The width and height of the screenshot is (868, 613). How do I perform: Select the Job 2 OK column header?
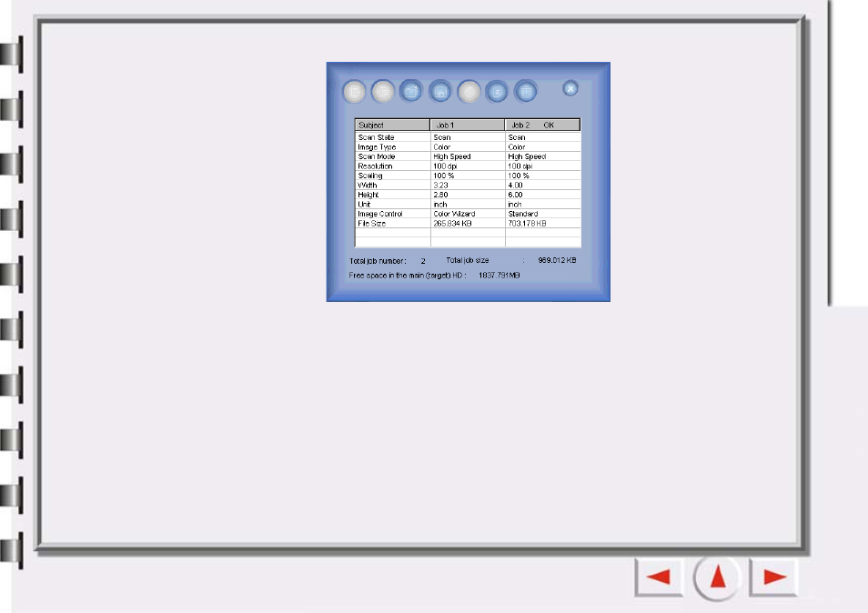pos(542,125)
